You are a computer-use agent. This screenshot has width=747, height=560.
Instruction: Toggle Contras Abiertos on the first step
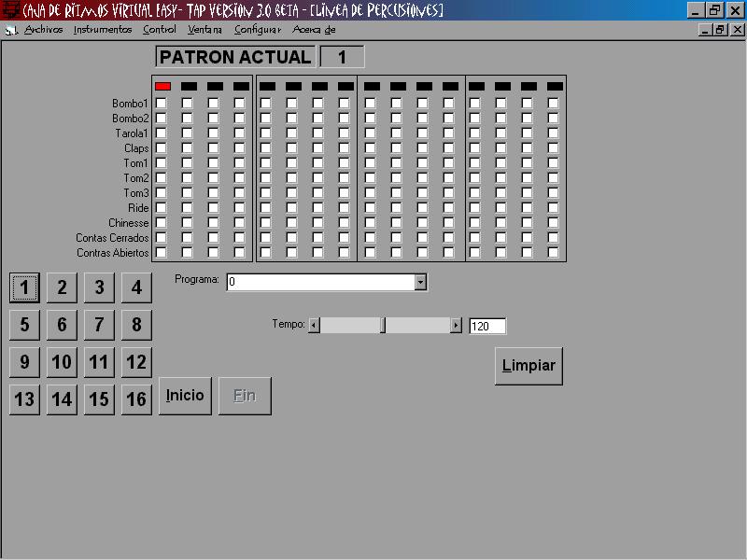(x=162, y=252)
